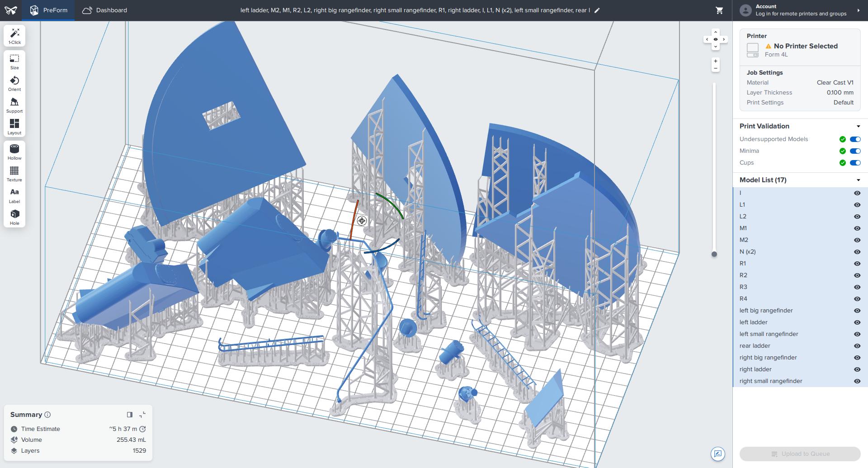868x468 pixels.
Task: Click the layer slicer slider handle
Action: tap(714, 254)
